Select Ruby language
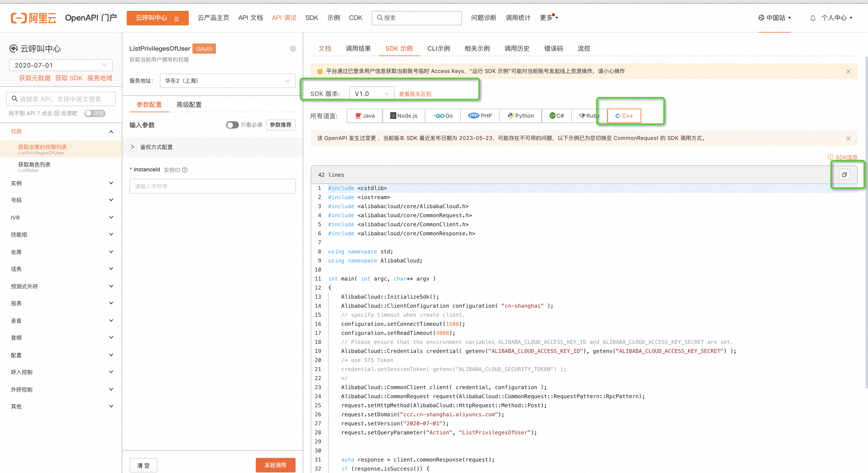 coord(589,116)
